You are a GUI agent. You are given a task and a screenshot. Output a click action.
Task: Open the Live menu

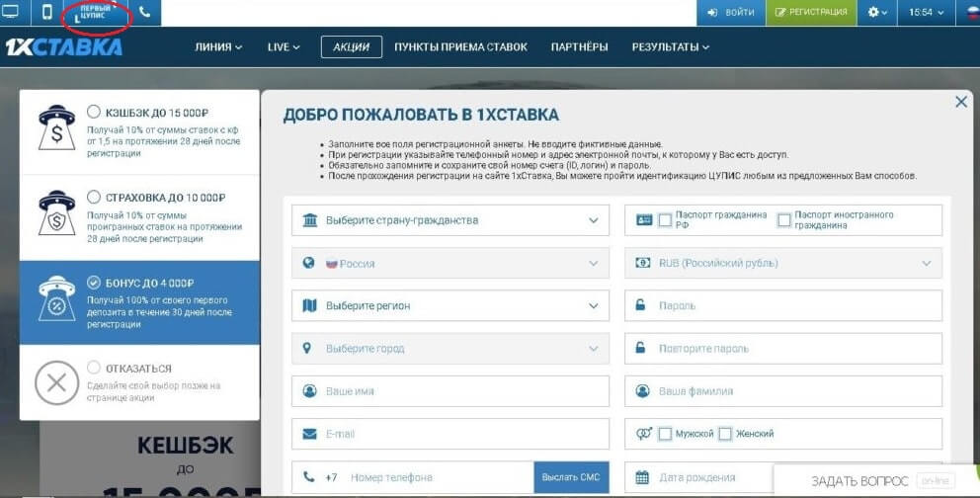click(x=284, y=46)
